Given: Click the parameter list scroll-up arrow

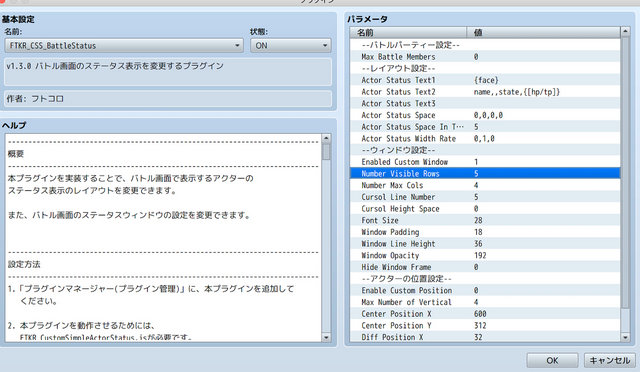Looking at the screenshot, I should coord(625,32).
